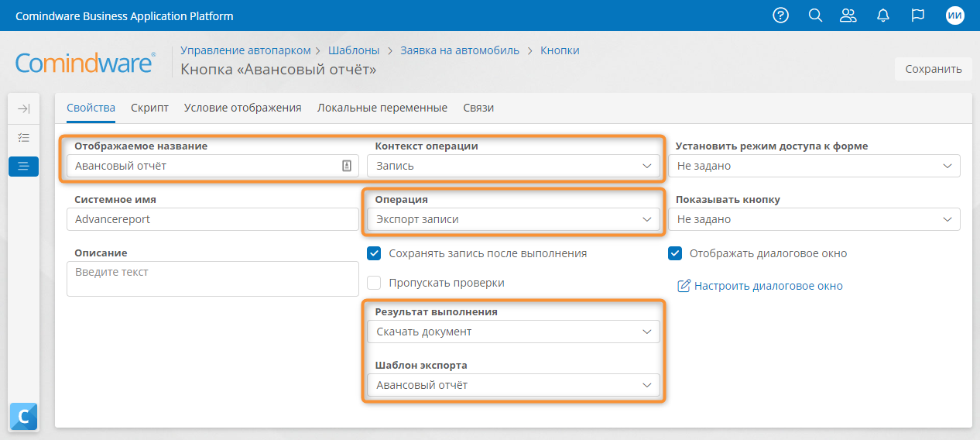This screenshot has width=980, height=440.
Task: Go to 'Кнопки' breadcrumb
Action: [x=560, y=50]
